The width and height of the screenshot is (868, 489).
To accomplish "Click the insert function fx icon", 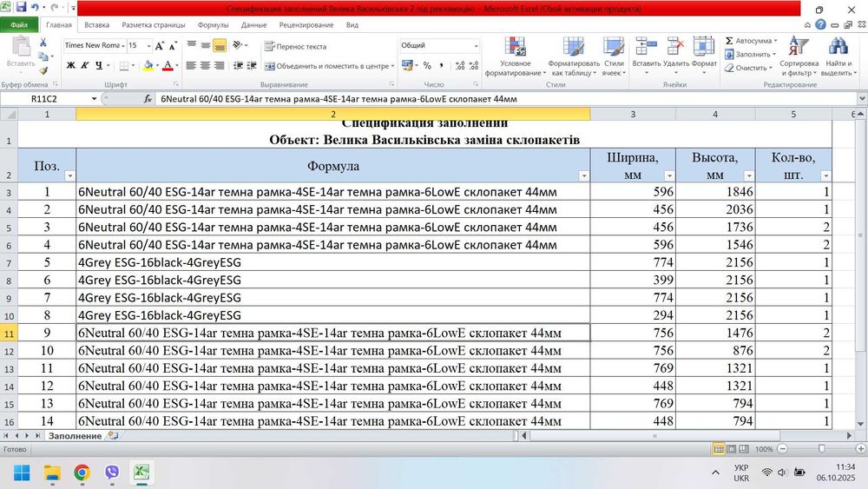I will tap(148, 98).
